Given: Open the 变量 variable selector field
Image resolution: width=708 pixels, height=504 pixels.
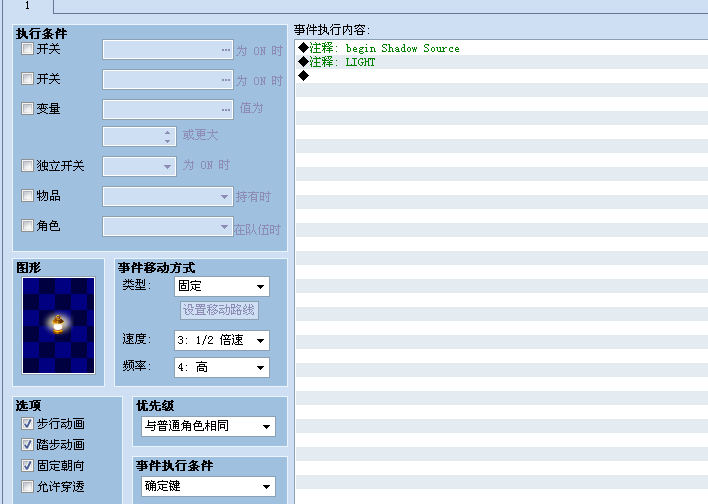Looking at the screenshot, I should coord(168,109).
